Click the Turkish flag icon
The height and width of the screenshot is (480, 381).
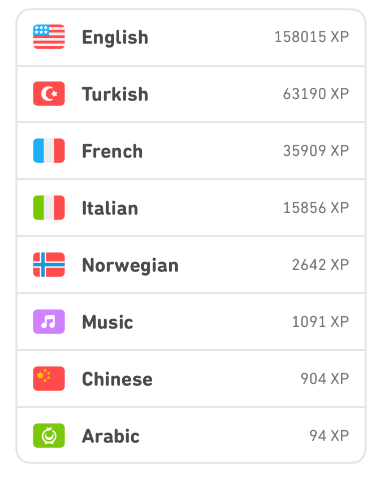pyautogui.click(x=49, y=94)
